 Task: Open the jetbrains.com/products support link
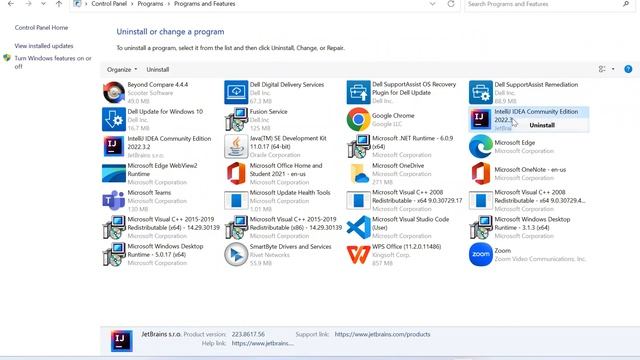point(382,334)
